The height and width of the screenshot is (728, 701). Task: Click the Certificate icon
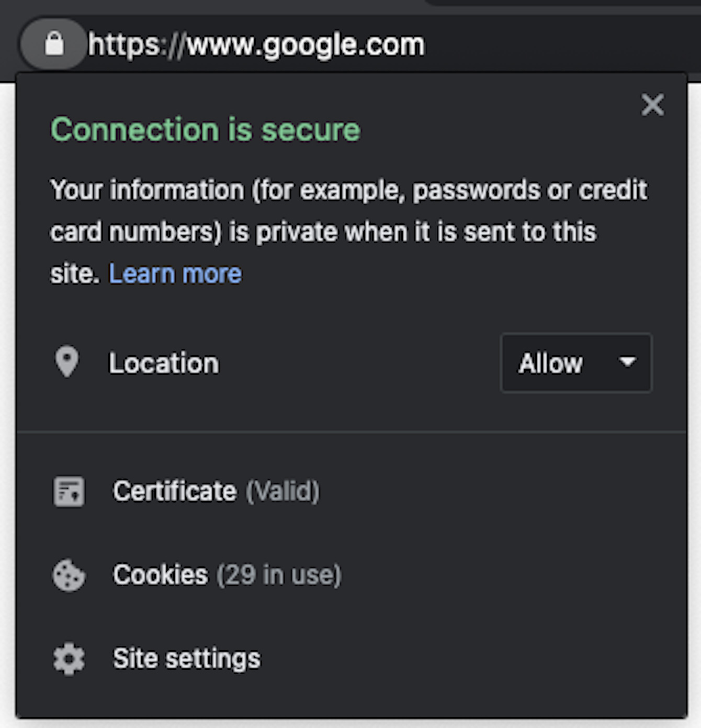69,492
